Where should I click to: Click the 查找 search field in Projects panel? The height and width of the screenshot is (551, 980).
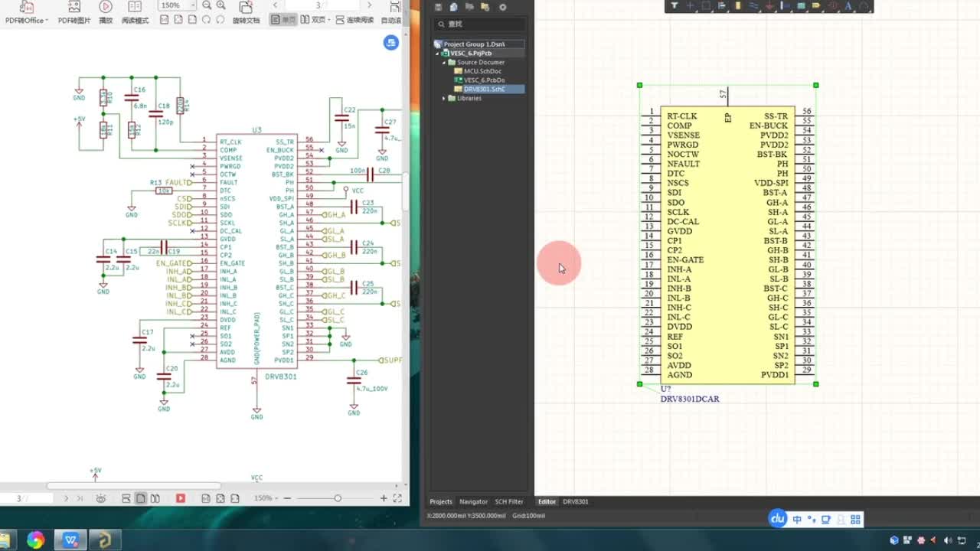click(x=479, y=24)
